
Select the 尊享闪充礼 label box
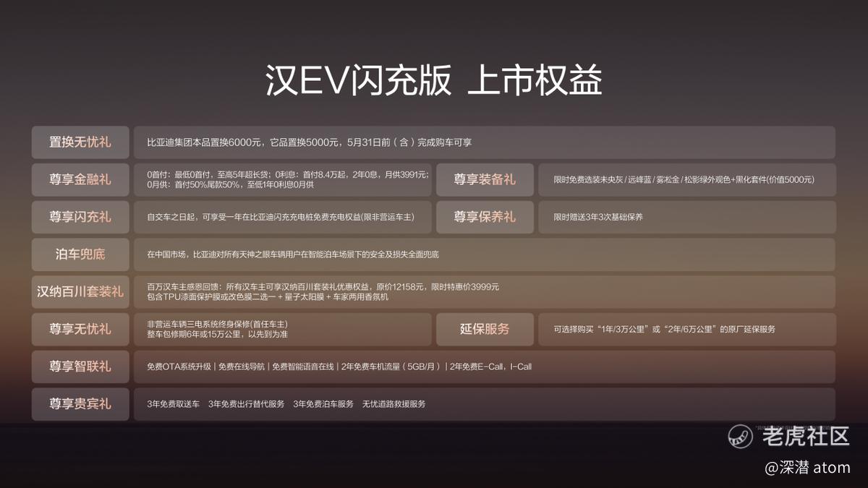80,217
